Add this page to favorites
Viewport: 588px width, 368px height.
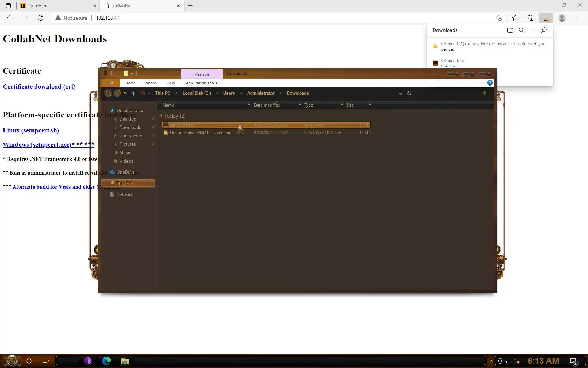click(498, 18)
